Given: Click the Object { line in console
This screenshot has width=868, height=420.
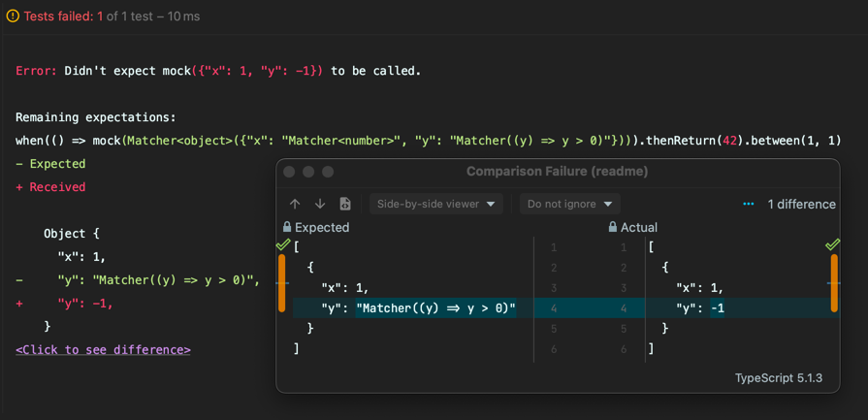Looking at the screenshot, I should tap(72, 234).
